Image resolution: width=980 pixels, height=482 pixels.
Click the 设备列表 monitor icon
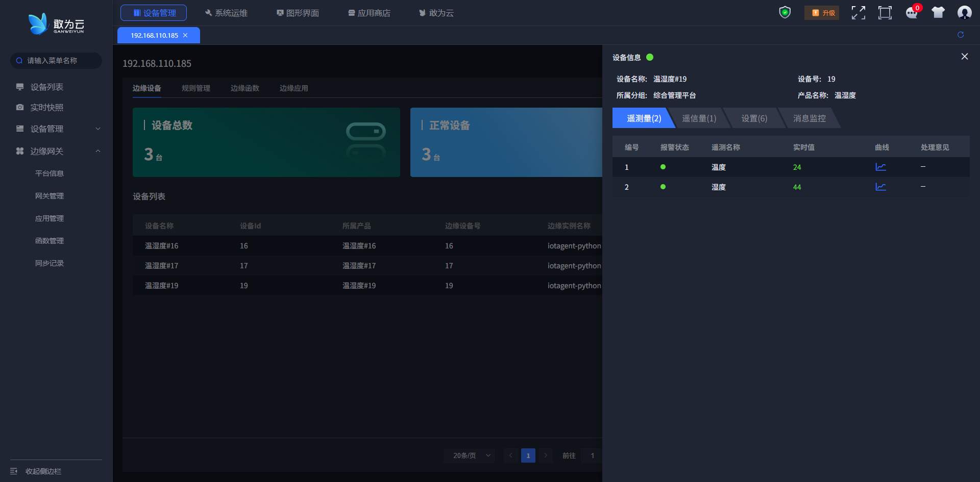tap(20, 87)
